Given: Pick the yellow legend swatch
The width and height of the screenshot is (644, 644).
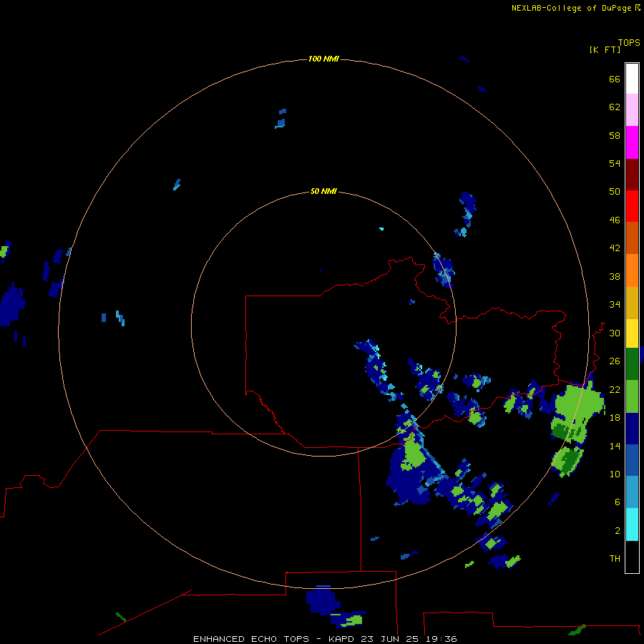Looking at the screenshot, I should [x=632, y=333].
